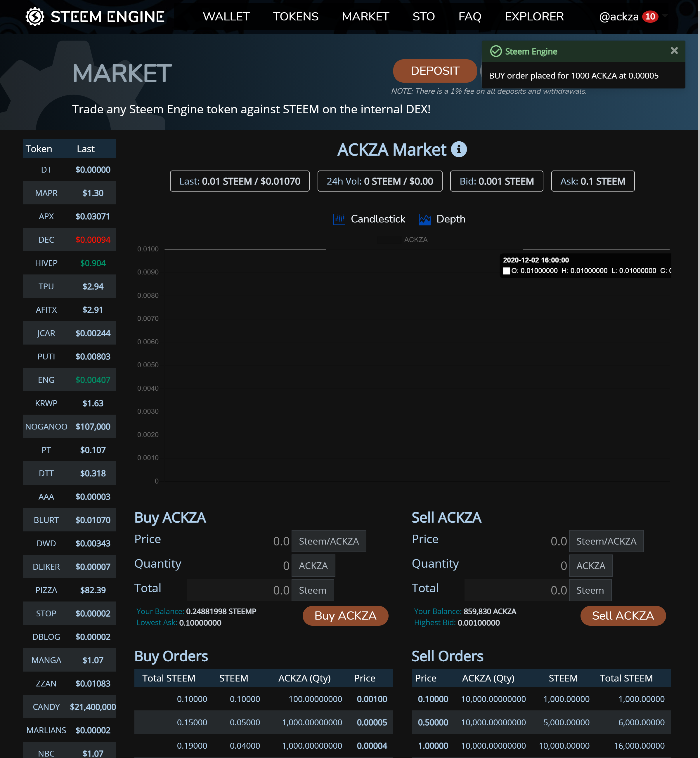Viewport: 700px width, 758px height.
Task: Select PUTI token row
Action: click(69, 357)
